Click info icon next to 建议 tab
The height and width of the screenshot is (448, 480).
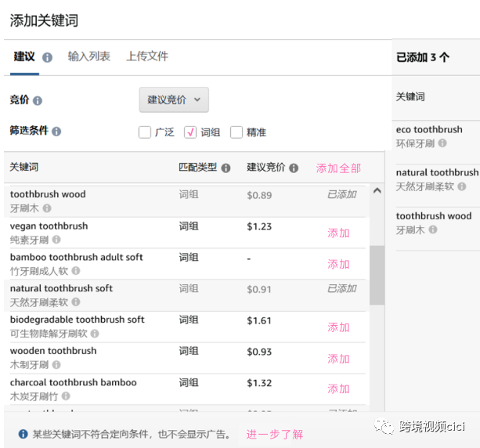47,57
